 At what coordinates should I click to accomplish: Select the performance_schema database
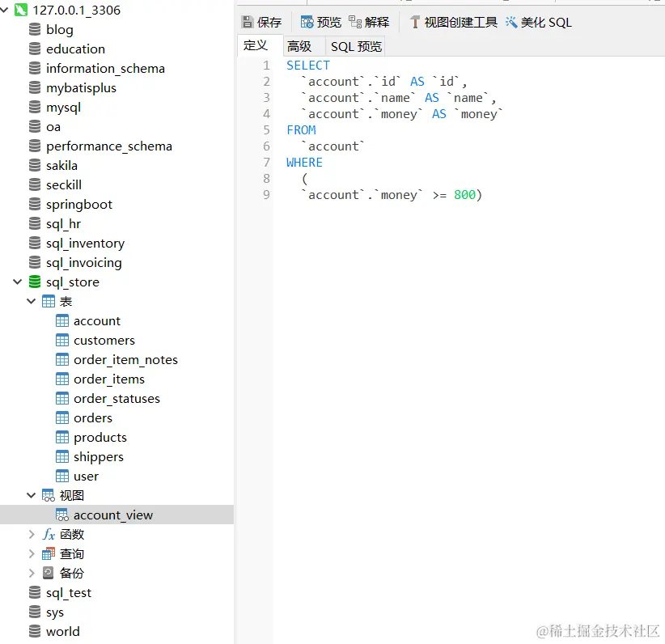click(x=109, y=146)
